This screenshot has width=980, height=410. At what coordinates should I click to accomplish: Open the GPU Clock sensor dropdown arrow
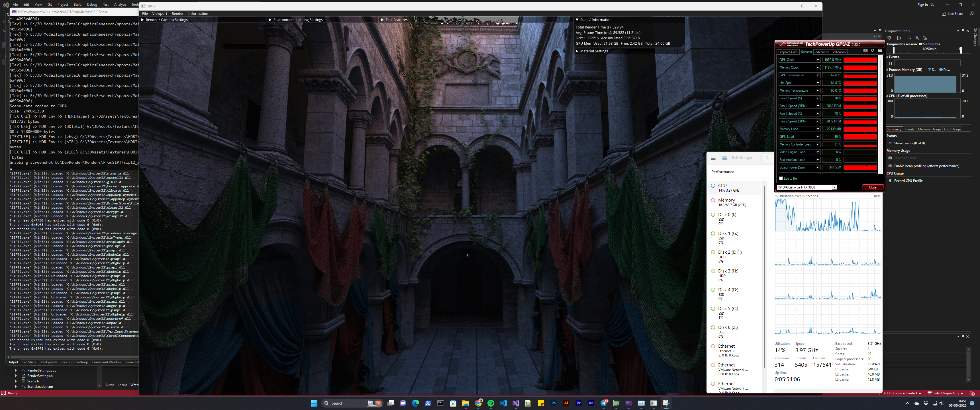[x=818, y=60]
